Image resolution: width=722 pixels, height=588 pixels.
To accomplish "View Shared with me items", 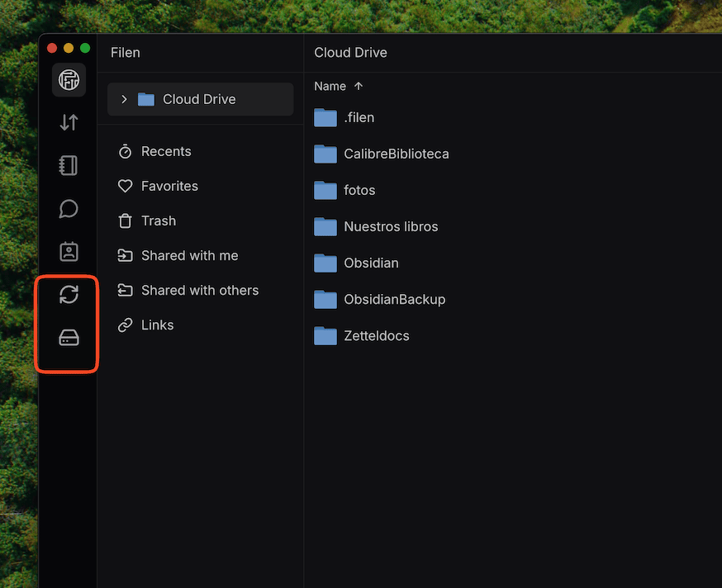I will (189, 256).
